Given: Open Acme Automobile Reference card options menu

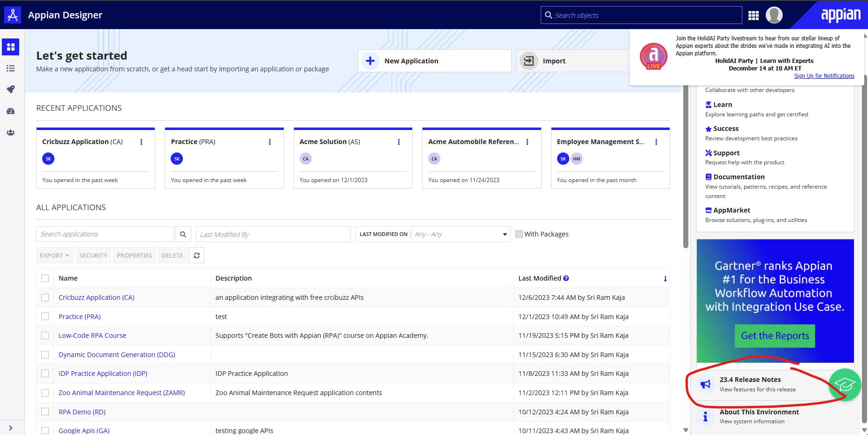Looking at the screenshot, I should [528, 142].
